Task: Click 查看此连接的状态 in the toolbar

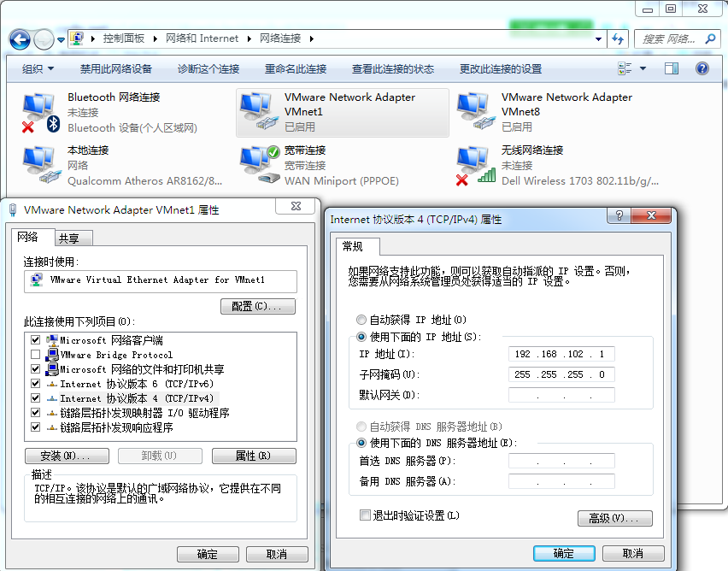Action: [393, 69]
